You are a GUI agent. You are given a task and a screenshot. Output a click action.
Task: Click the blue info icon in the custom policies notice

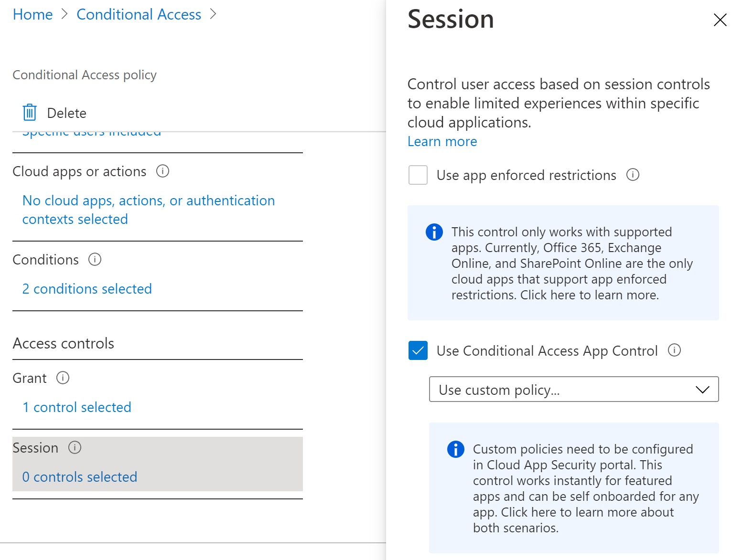455,449
